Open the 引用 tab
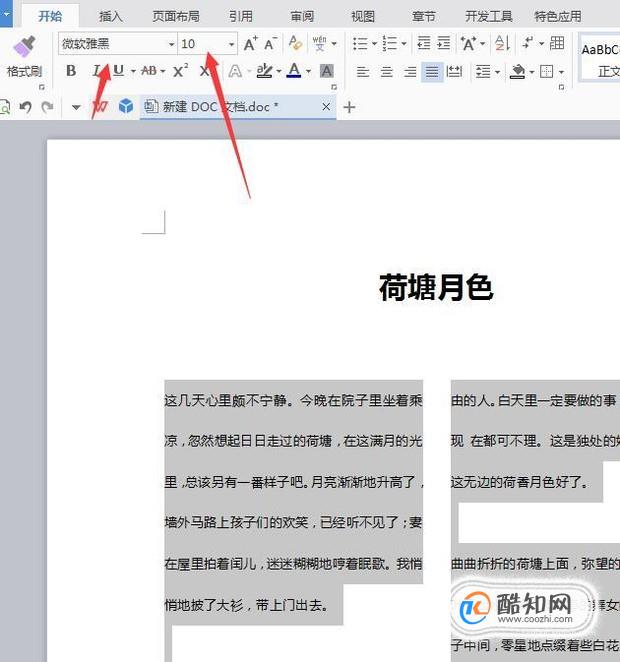Viewport: 620px width, 662px height. (241, 16)
